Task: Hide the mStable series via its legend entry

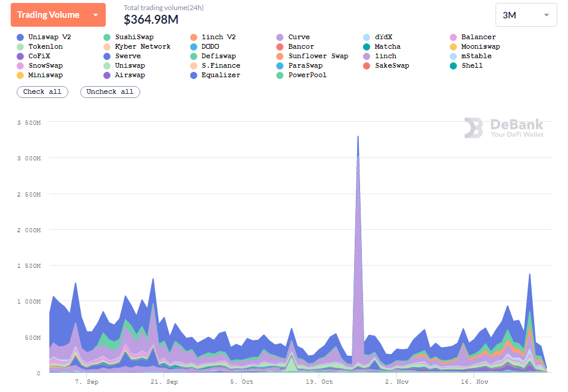Action: (471, 56)
